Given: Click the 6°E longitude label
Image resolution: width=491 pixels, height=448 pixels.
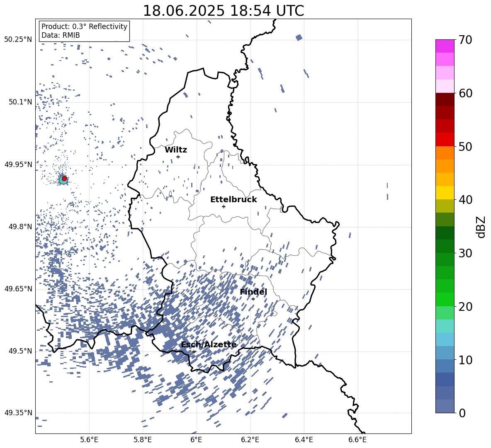Looking at the screenshot, I should point(196,440).
